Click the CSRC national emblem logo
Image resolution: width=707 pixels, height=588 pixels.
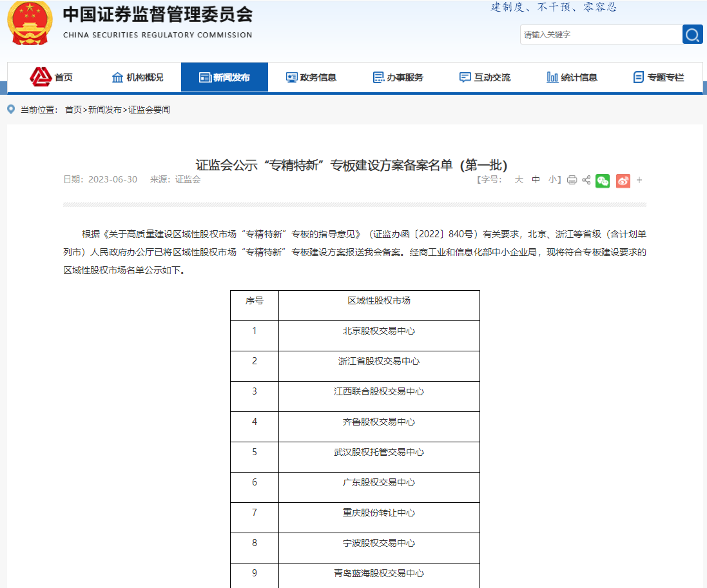[30, 23]
